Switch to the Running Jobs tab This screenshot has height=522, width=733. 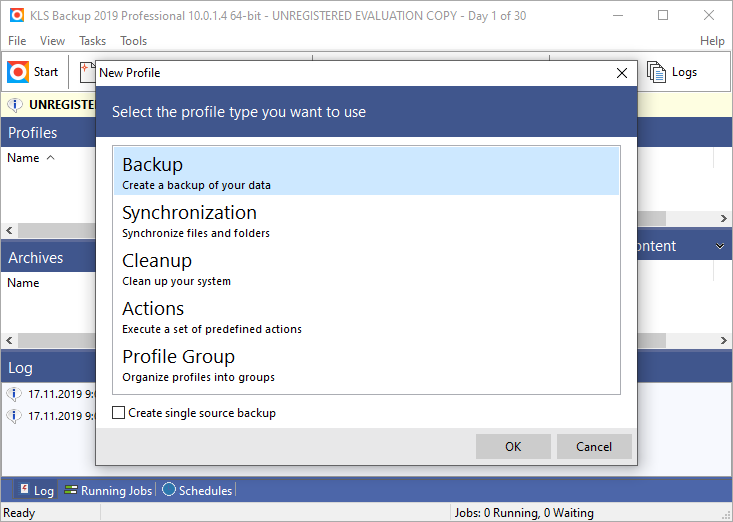coord(108,490)
